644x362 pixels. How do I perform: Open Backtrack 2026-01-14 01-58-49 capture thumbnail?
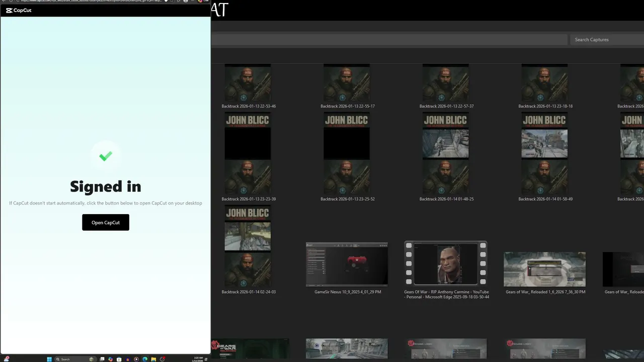pyautogui.click(x=544, y=153)
